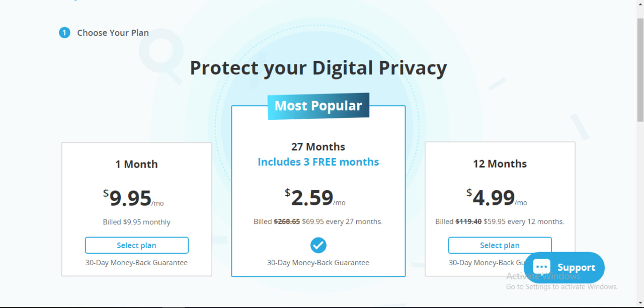
Task: Select plan for 1 Month subscription
Action: (136, 245)
